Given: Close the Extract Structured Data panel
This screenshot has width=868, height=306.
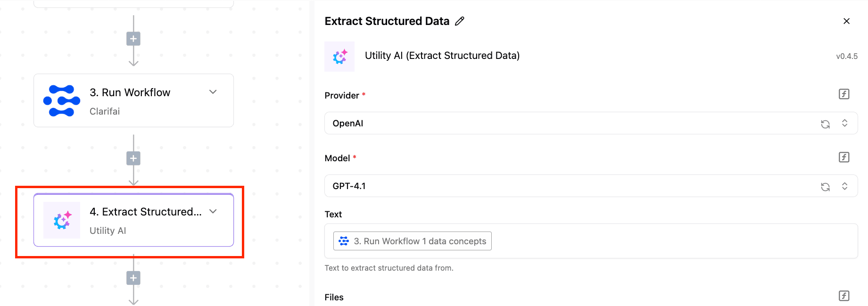Looking at the screenshot, I should pyautogui.click(x=846, y=21).
